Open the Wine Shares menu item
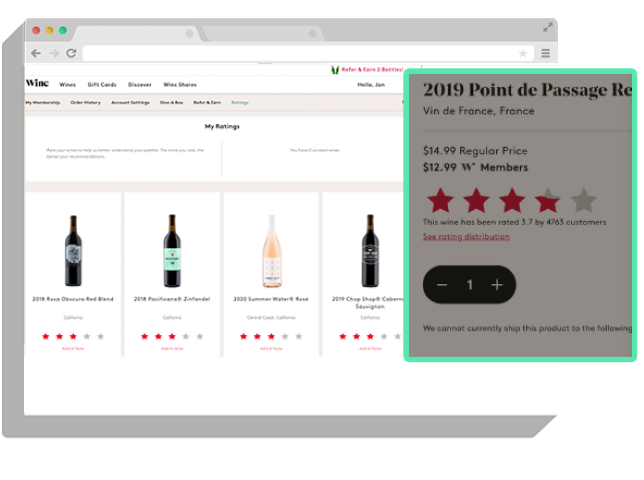The height and width of the screenshot is (480, 644). tap(180, 85)
